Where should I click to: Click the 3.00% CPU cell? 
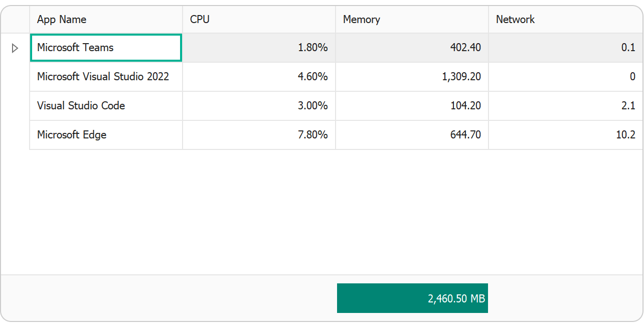click(x=259, y=106)
